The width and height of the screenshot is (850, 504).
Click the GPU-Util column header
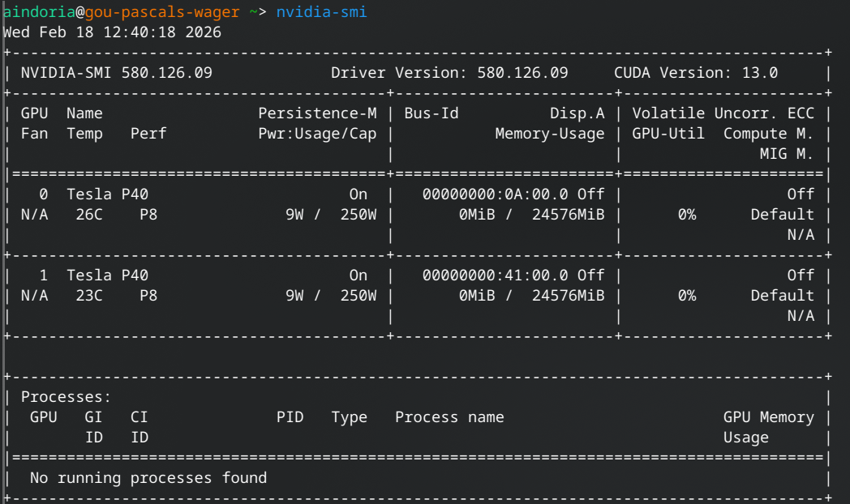(668, 134)
